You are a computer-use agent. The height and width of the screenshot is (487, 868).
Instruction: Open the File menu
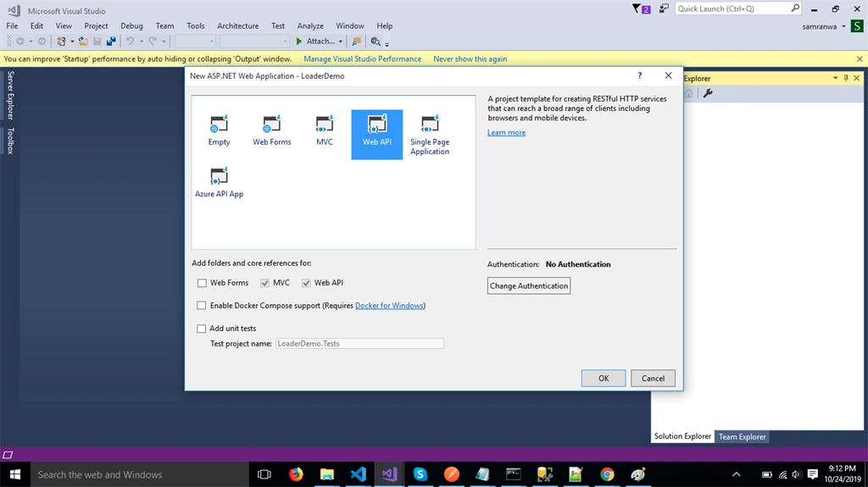pos(12,26)
